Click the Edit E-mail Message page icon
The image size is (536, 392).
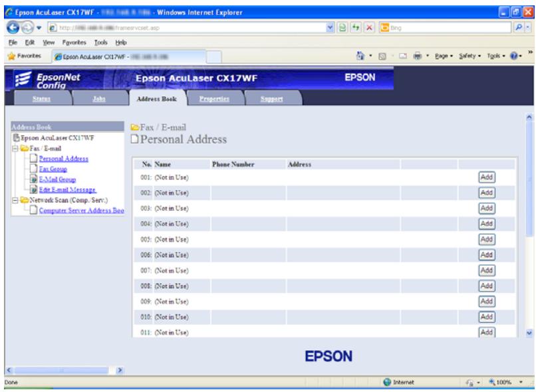click(33, 189)
